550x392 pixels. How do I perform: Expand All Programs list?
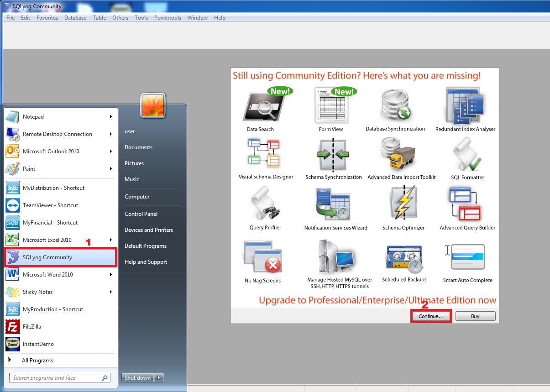[37, 361]
